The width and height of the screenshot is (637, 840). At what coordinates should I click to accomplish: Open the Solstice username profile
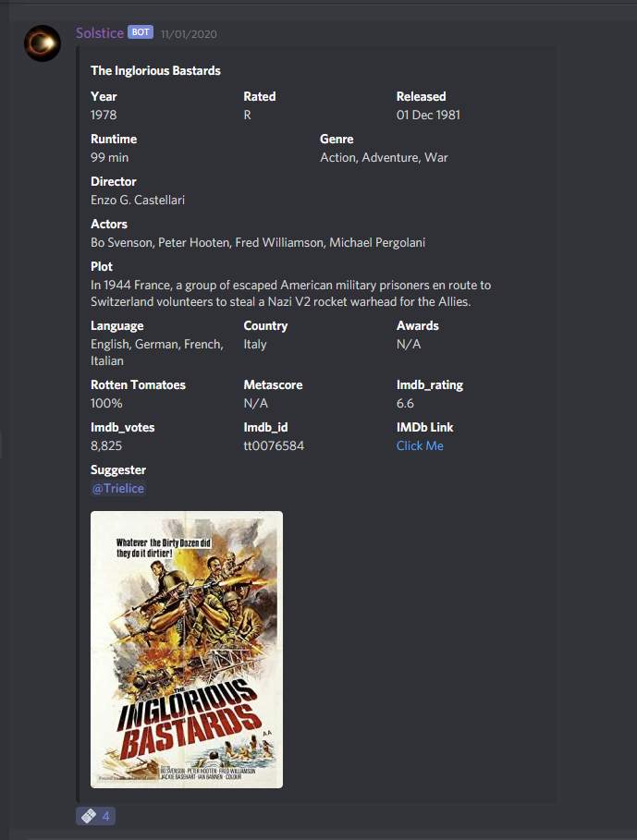coord(100,32)
